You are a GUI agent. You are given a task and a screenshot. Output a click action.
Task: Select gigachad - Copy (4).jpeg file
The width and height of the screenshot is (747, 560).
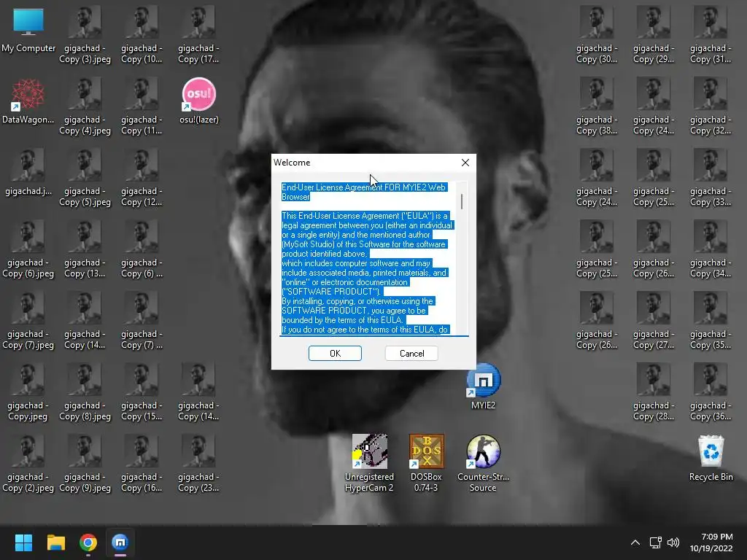coord(85,106)
